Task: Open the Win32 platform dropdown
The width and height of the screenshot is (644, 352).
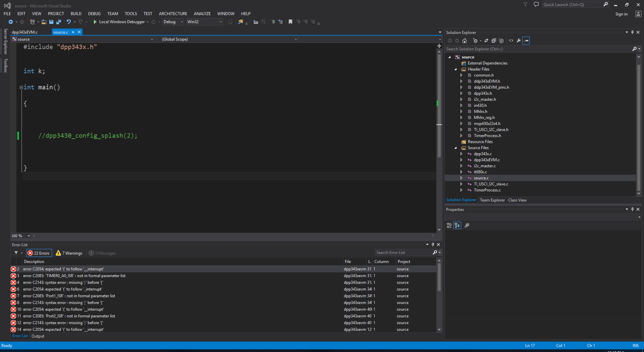Action: coord(205,22)
